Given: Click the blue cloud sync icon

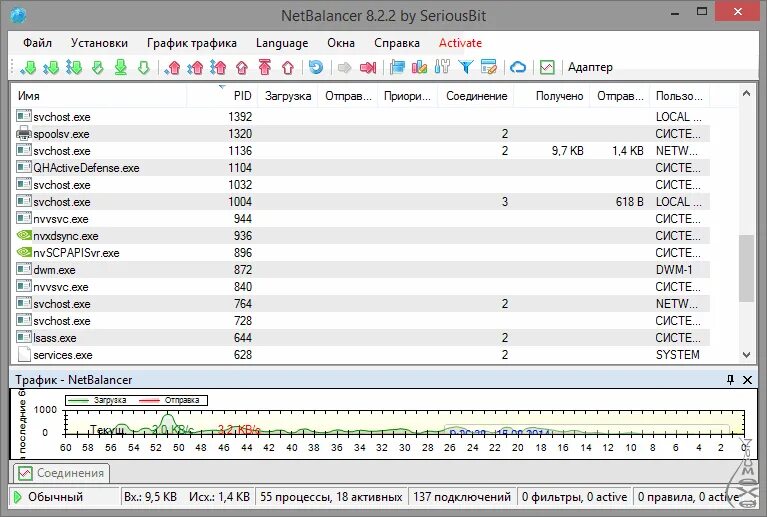Looking at the screenshot, I should pyautogui.click(x=518, y=67).
